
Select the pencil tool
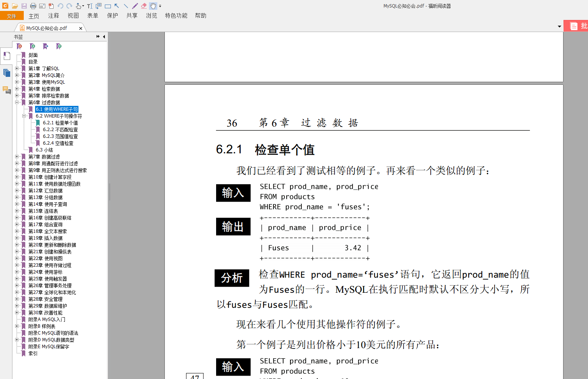pyautogui.click(x=135, y=6)
